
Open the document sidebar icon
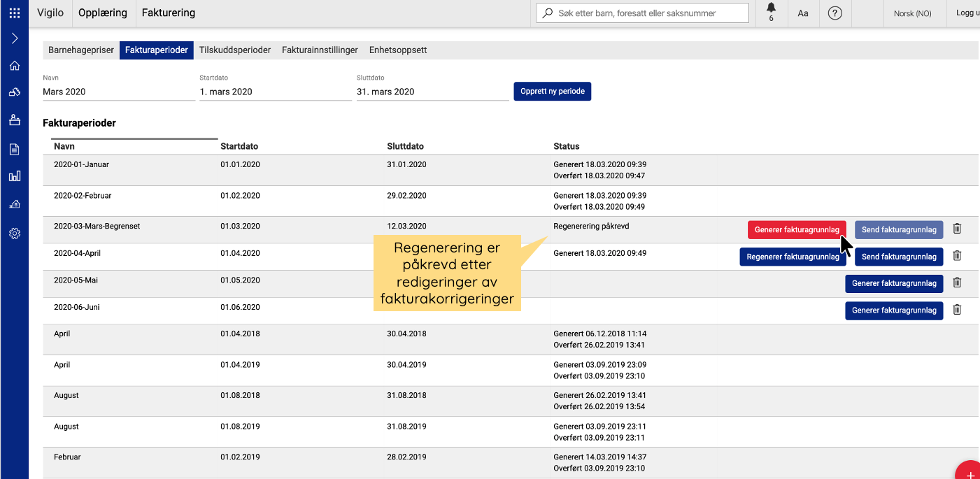click(x=14, y=149)
